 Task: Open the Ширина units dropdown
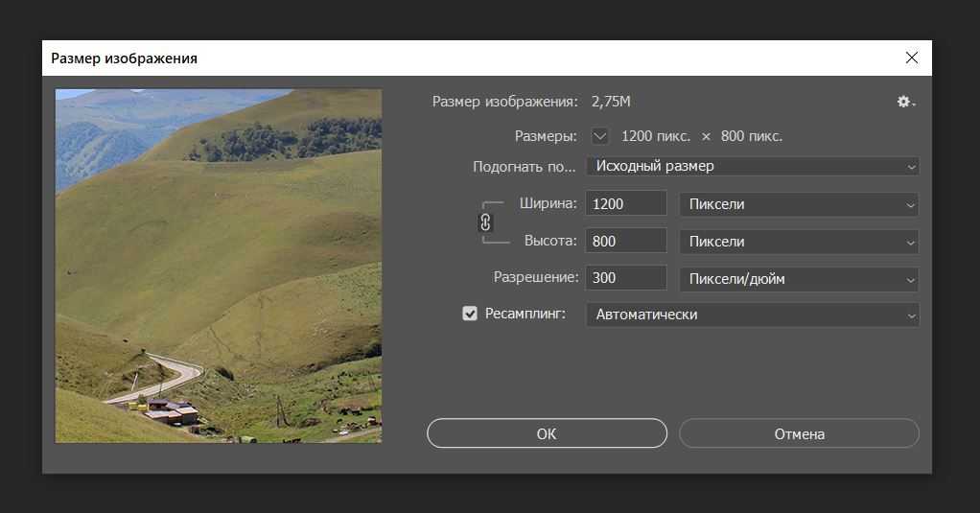(x=798, y=204)
